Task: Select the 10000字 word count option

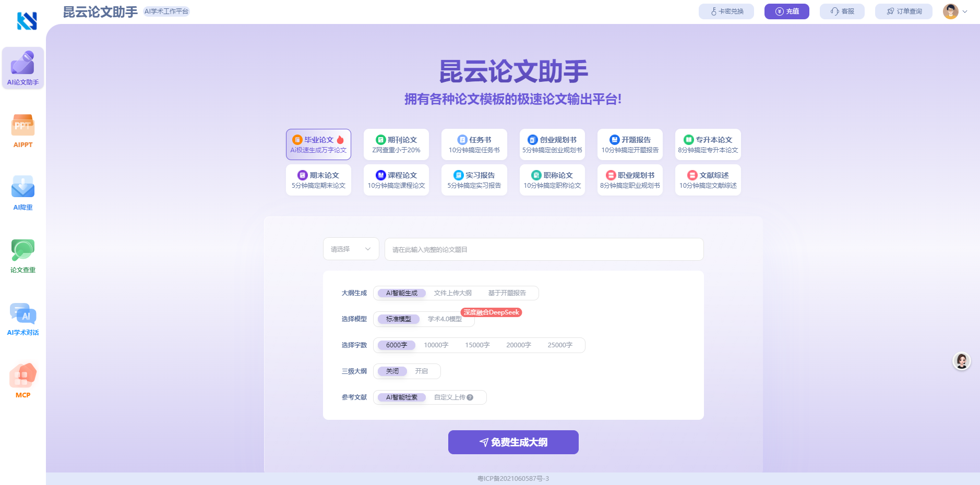Action: 436,345
